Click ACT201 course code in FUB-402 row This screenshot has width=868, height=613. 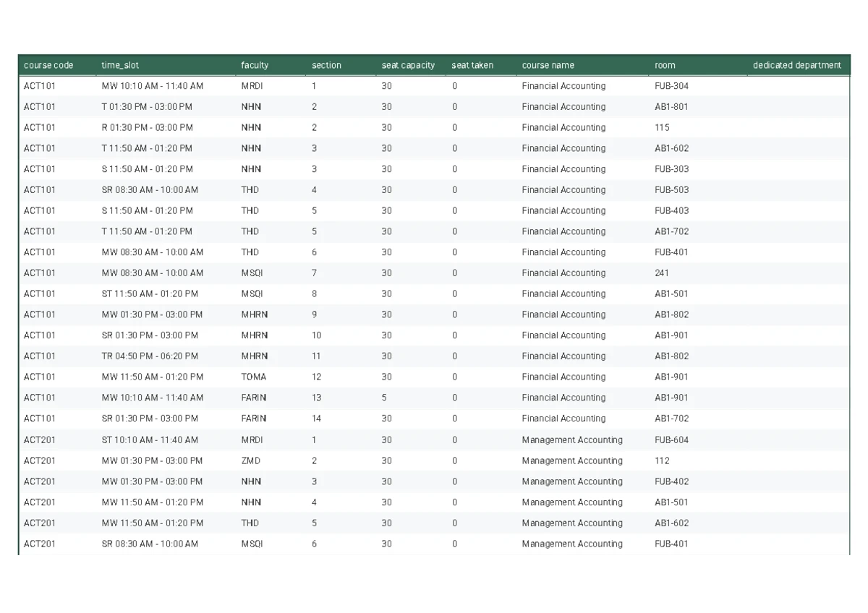[x=40, y=482]
